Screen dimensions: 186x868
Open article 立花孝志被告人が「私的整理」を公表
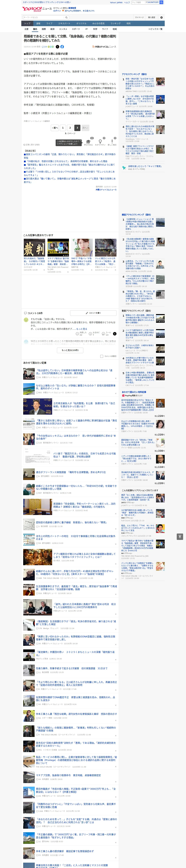(84, 405)
